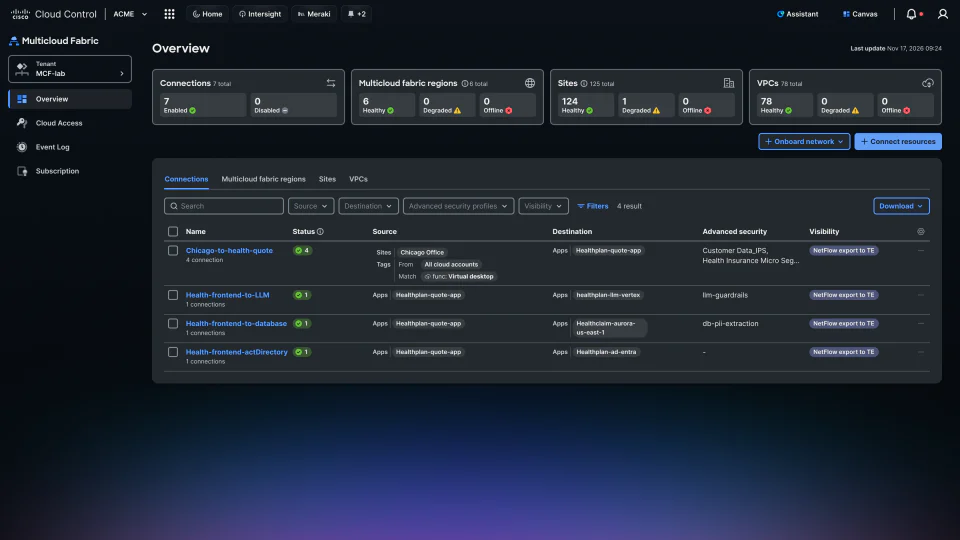Click the 7 Enabled connections tile

point(203,105)
